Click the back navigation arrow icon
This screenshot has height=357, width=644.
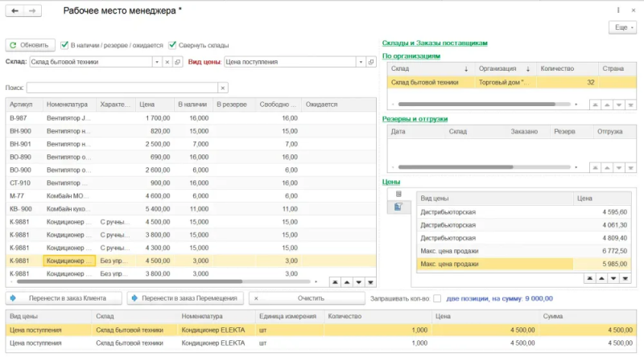click(x=14, y=10)
